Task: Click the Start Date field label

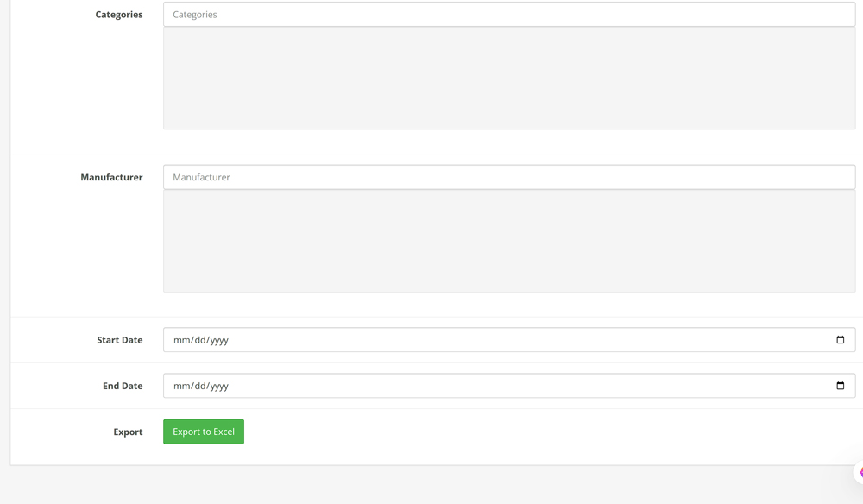Action: point(120,340)
